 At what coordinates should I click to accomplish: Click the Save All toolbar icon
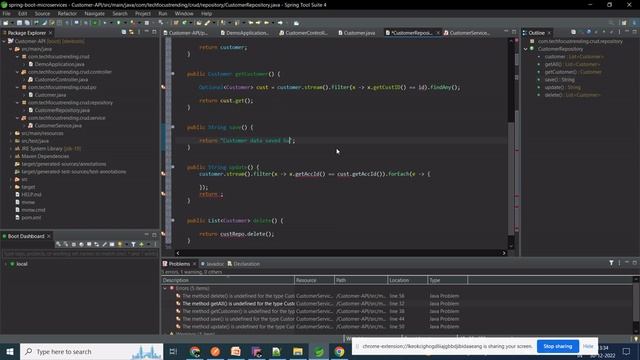(27, 23)
